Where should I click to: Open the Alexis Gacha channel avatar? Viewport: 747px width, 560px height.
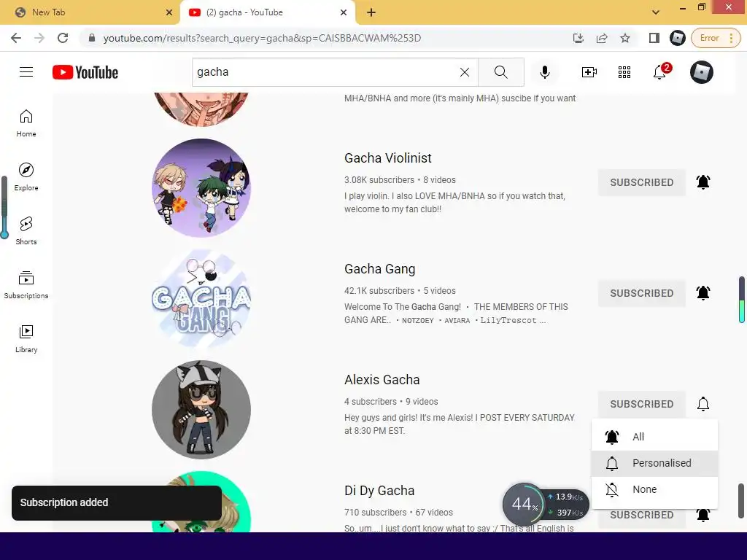click(x=201, y=410)
